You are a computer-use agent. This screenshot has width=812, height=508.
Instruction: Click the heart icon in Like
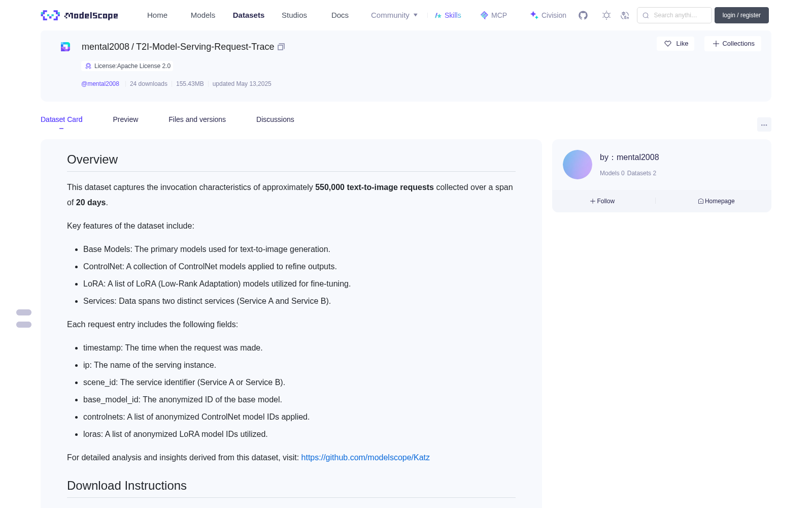tap(668, 44)
